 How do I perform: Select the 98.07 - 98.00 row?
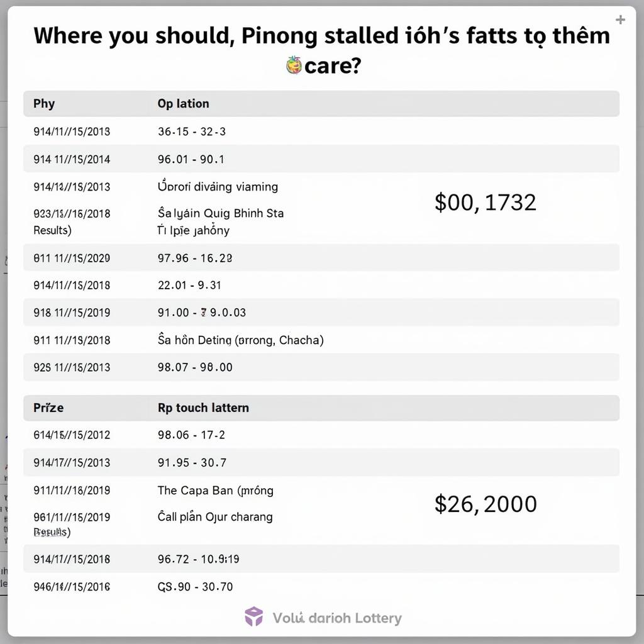321,367
